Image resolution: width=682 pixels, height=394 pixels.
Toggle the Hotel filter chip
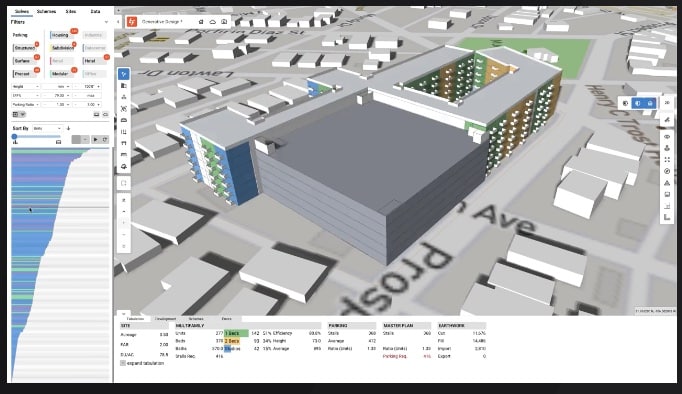(x=94, y=61)
